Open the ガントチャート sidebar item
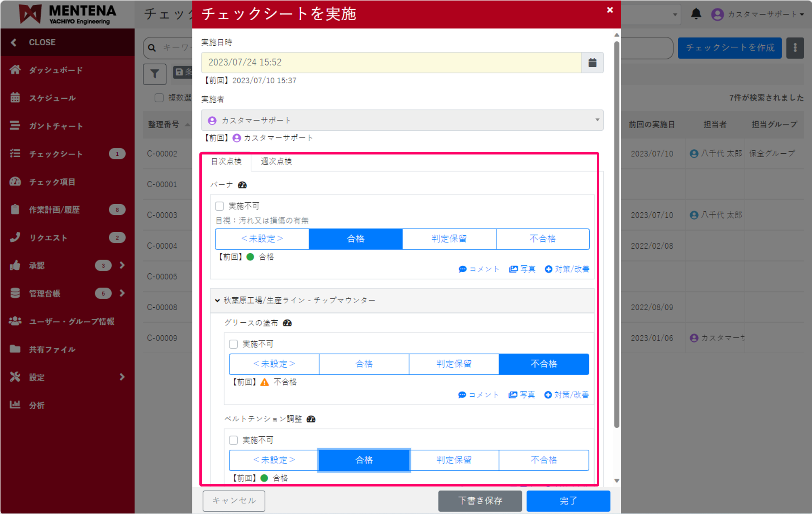Screen dimensions: 812x514 57,125
